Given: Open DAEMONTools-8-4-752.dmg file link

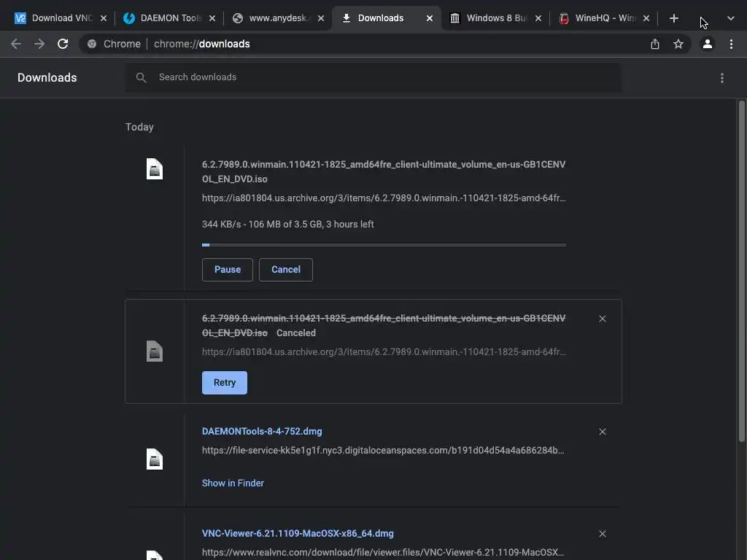Looking at the screenshot, I should pyautogui.click(x=262, y=432).
